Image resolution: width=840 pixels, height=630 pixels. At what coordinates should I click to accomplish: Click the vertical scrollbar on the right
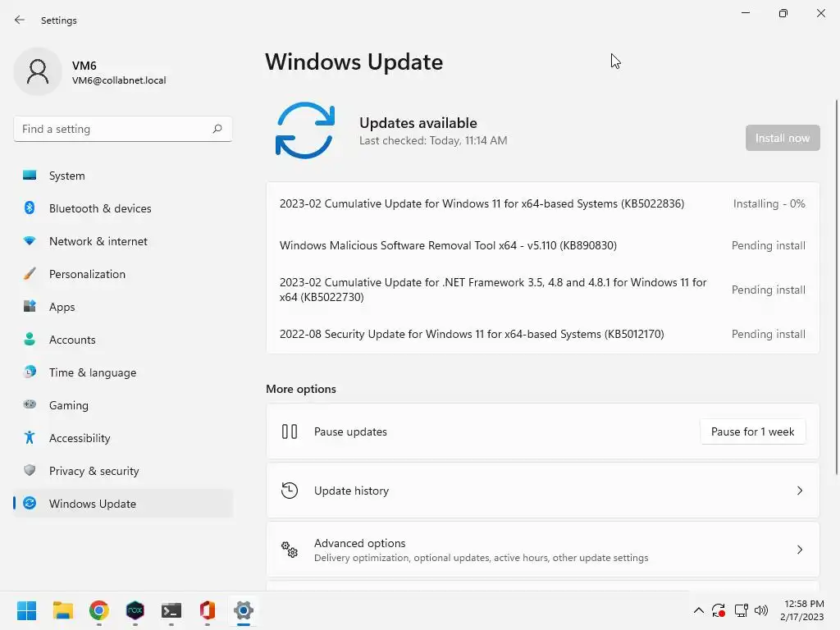(x=836, y=286)
